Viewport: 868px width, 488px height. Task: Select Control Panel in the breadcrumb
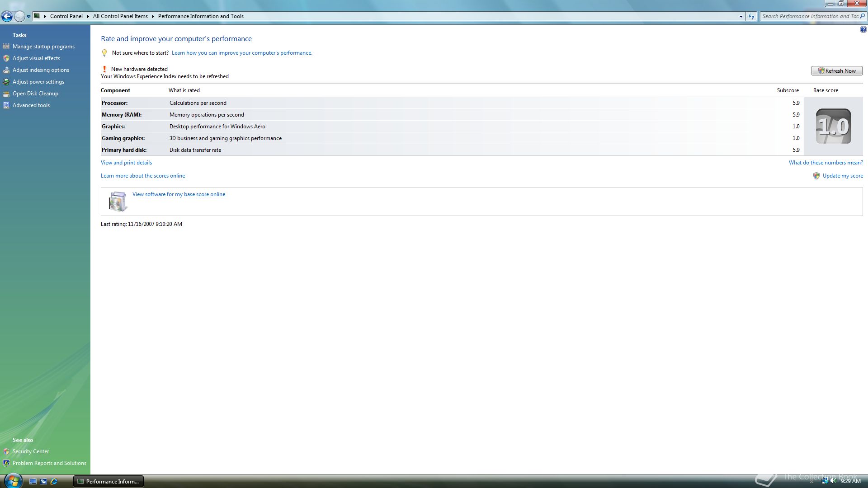click(x=66, y=16)
